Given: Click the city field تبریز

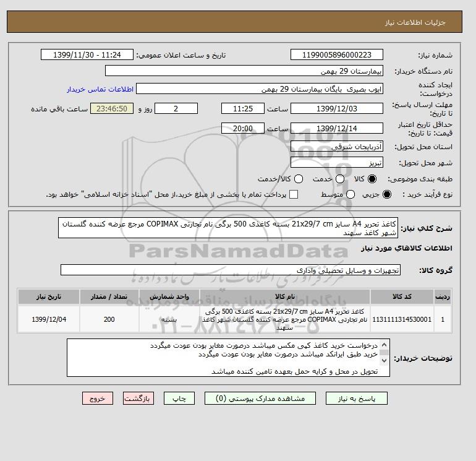Looking at the screenshot, I should [337, 163].
